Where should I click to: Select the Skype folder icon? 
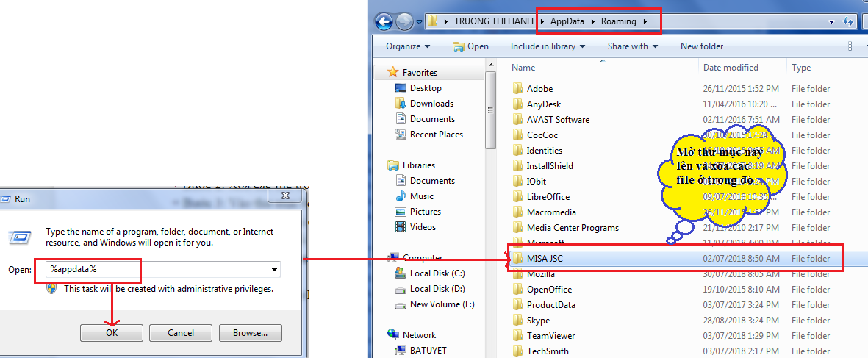[517, 321]
